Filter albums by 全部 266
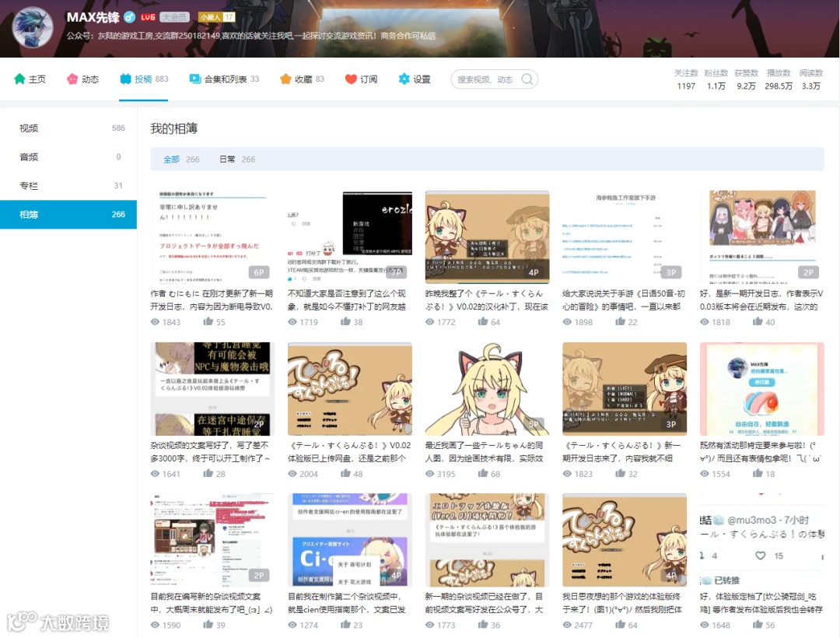Image resolution: width=840 pixels, height=638 pixels. (x=181, y=159)
